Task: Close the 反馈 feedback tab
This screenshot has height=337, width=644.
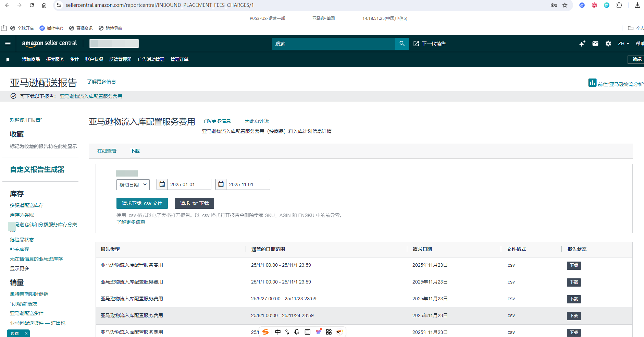Action: (x=26, y=334)
